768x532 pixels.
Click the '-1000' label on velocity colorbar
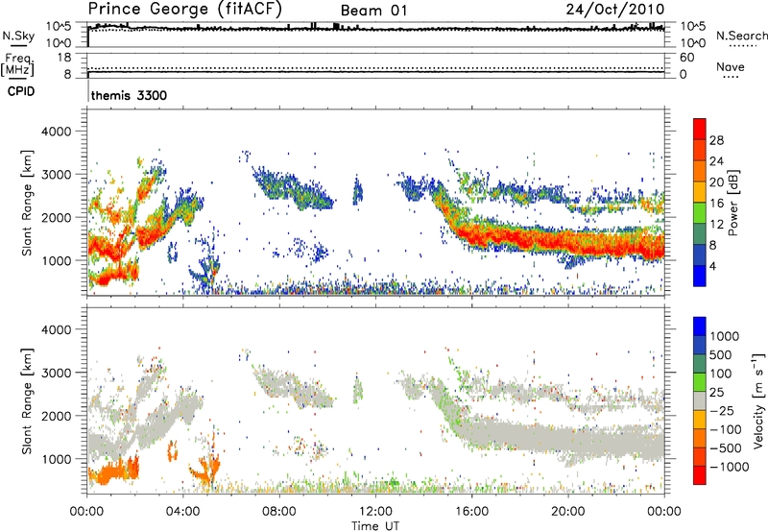(729, 467)
